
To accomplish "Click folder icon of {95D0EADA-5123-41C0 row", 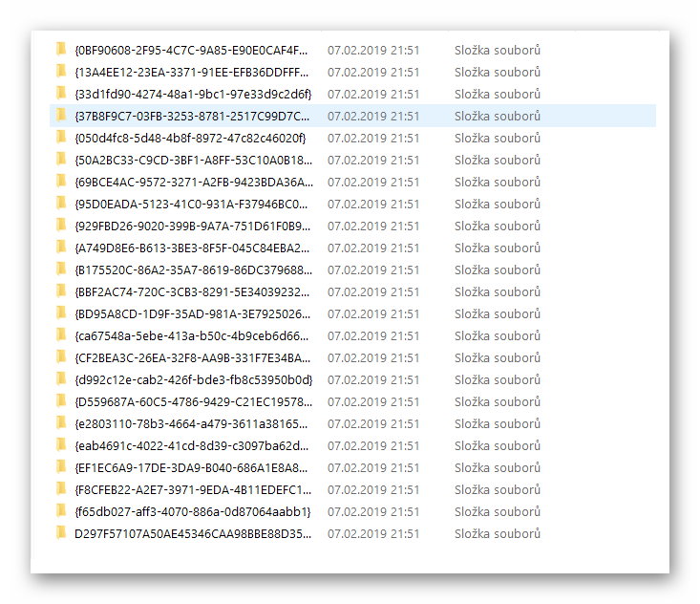I will pos(61,203).
